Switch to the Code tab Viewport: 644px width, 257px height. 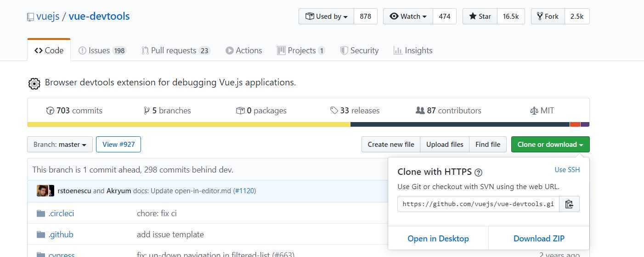click(49, 50)
